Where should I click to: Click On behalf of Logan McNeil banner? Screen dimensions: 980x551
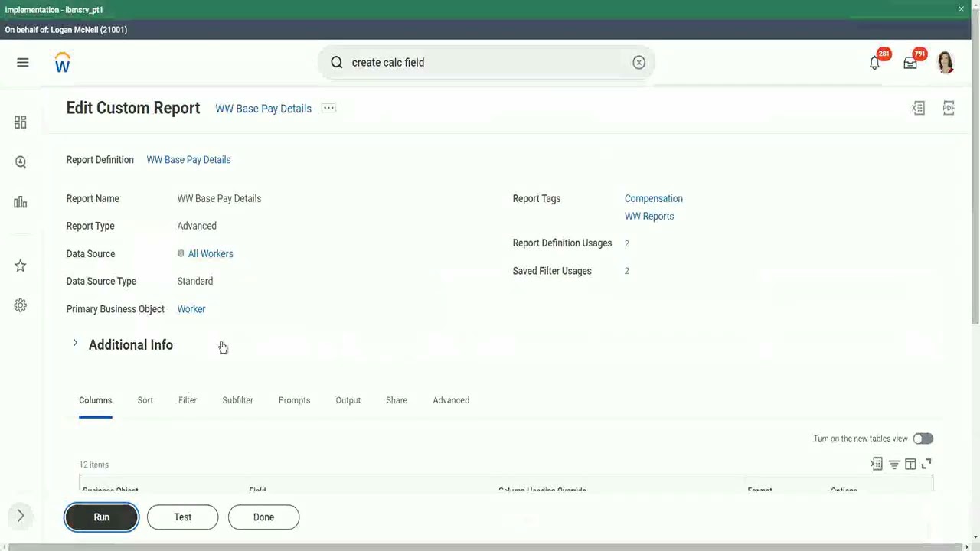[66, 30]
